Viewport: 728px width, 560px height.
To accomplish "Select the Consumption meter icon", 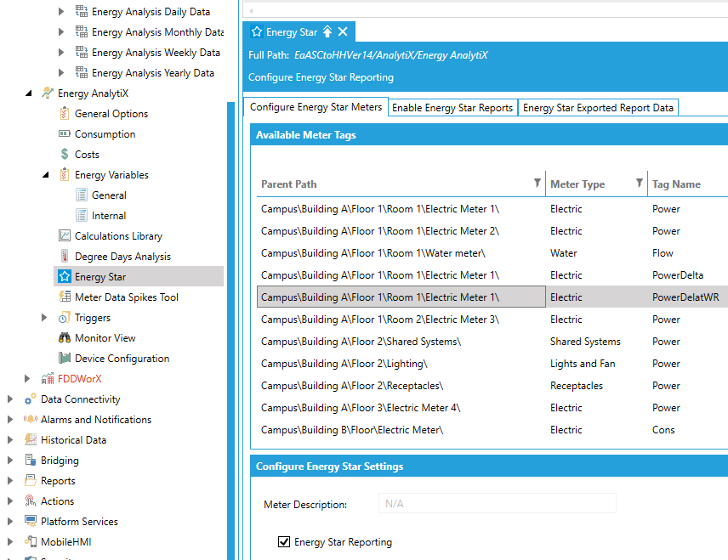I will coord(65,134).
